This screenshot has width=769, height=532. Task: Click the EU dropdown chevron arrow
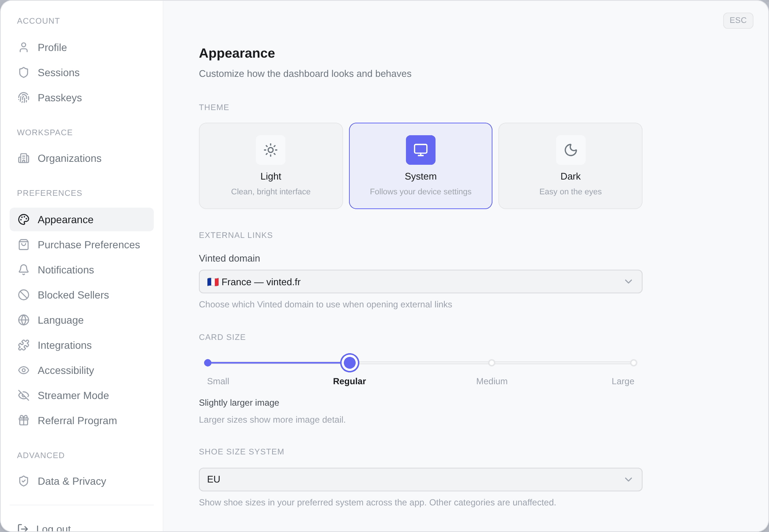(629, 480)
